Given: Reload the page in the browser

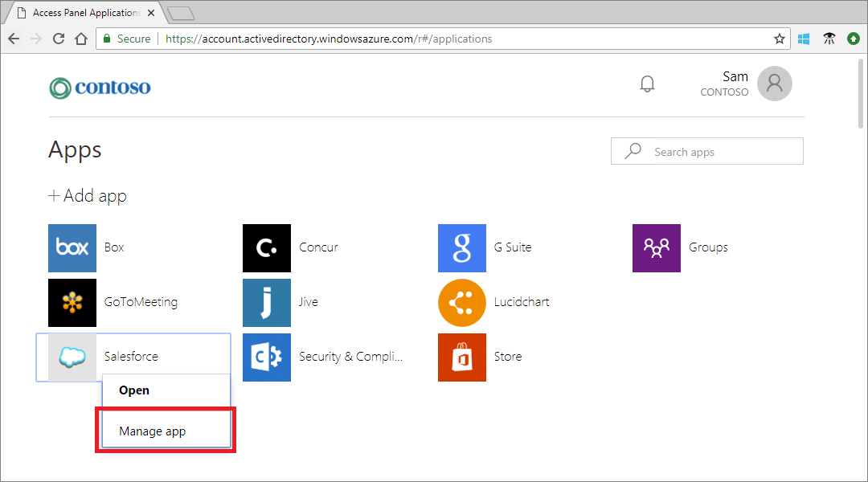Looking at the screenshot, I should (x=59, y=39).
